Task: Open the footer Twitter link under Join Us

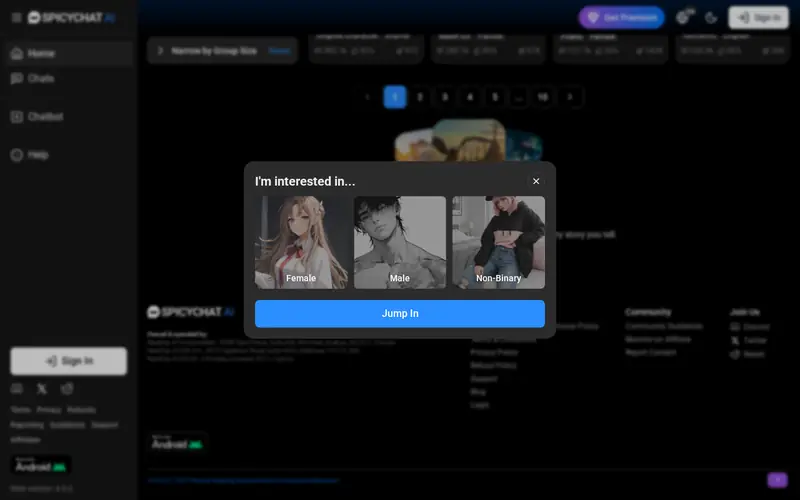Action: pos(748,340)
